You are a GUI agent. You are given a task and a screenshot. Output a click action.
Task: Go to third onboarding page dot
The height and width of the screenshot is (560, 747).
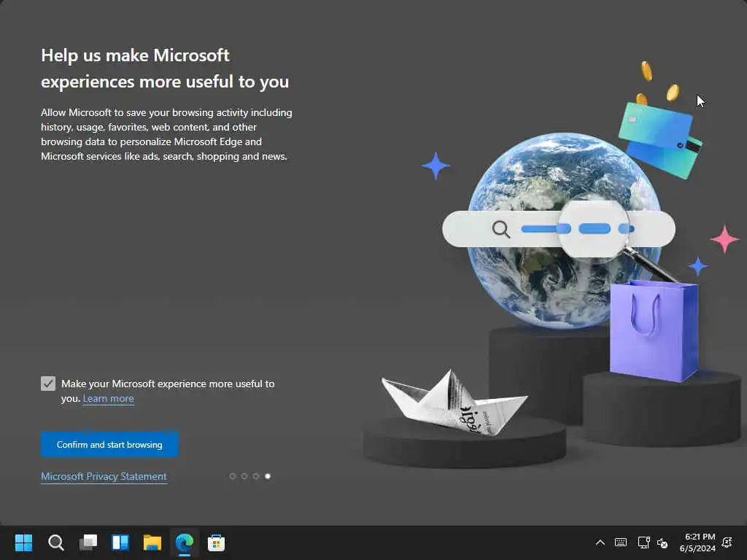(256, 476)
